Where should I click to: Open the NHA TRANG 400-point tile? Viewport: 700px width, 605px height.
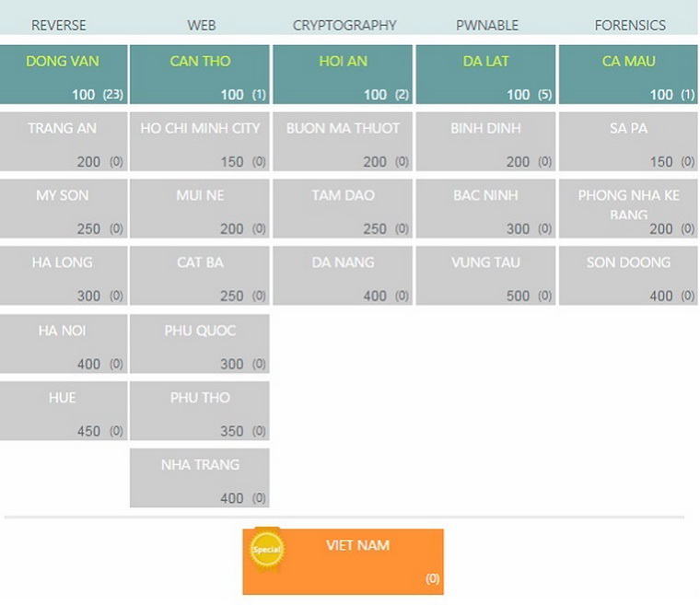point(200,478)
